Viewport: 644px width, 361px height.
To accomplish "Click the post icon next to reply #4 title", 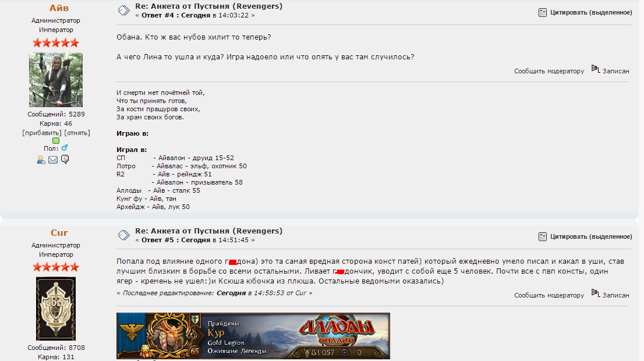I will [123, 10].
